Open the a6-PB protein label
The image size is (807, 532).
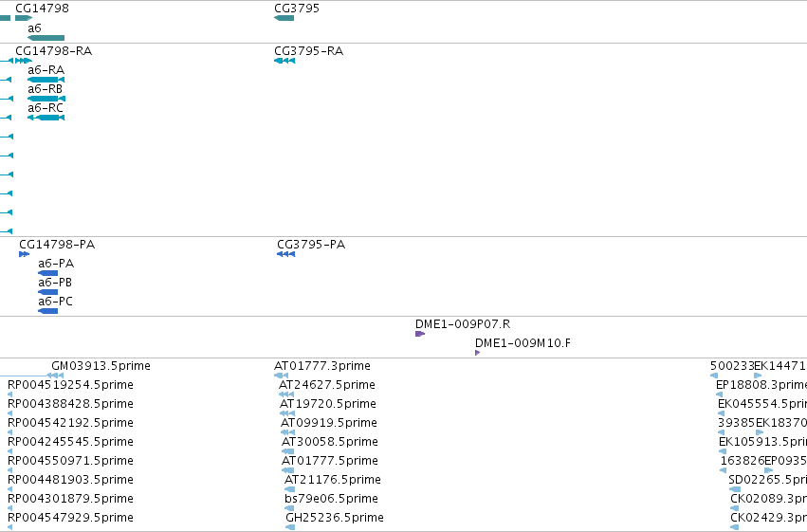point(55,283)
